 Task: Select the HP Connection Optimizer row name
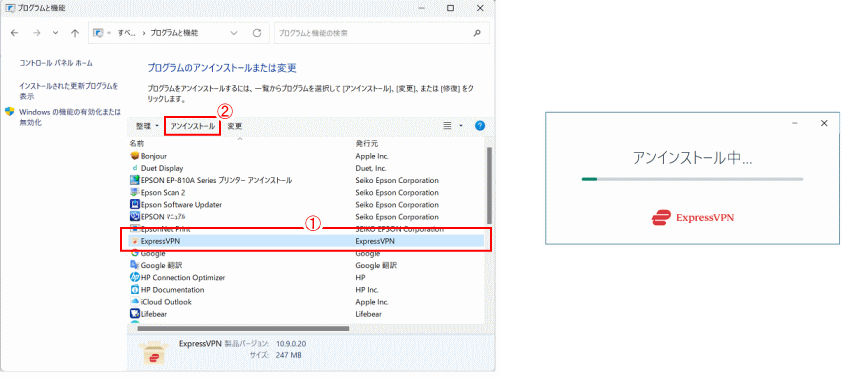click(183, 278)
